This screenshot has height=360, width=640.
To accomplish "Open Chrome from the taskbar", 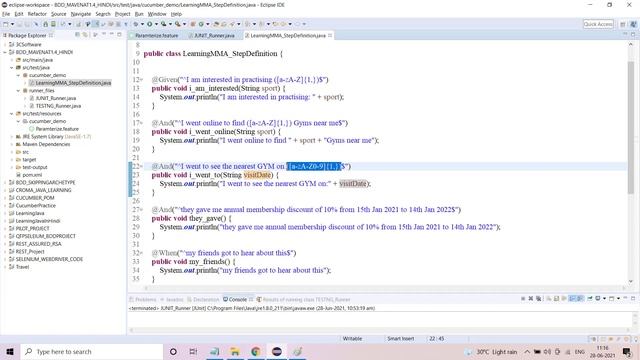I will 256,351.
